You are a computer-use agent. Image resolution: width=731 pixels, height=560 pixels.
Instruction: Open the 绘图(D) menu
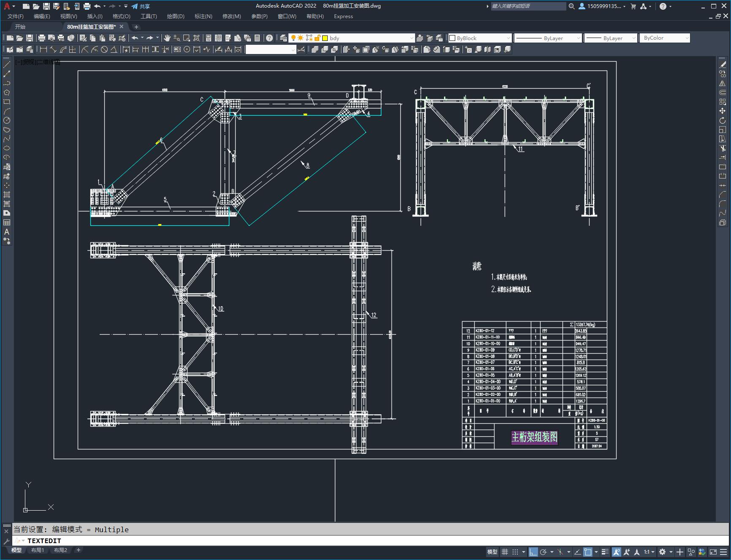coord(176,16)
